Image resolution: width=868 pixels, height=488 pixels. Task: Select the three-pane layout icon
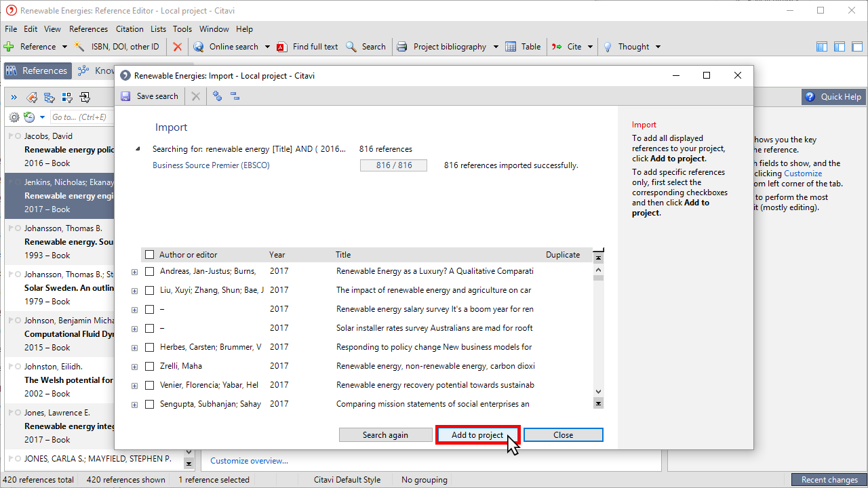822,47
